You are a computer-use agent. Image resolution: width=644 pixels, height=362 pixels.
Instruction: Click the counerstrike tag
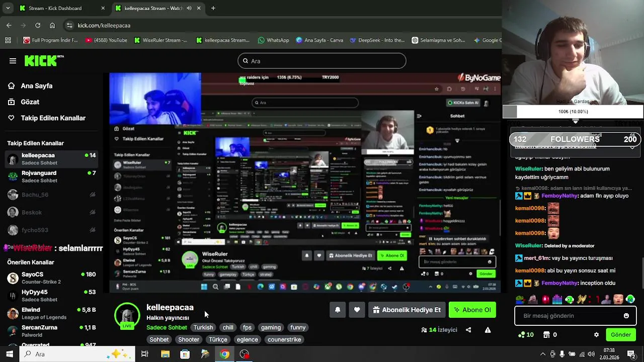(x=284, y=339)
